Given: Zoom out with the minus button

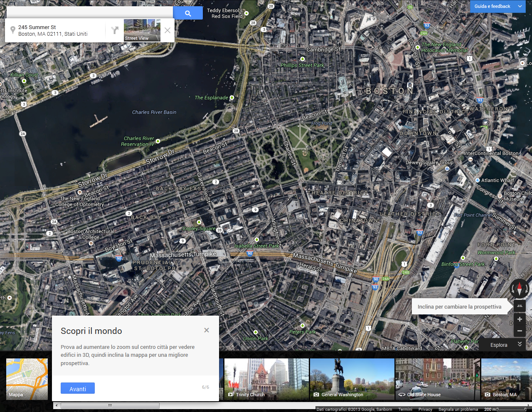Looking at the screenshot, I should click(520, 331).
